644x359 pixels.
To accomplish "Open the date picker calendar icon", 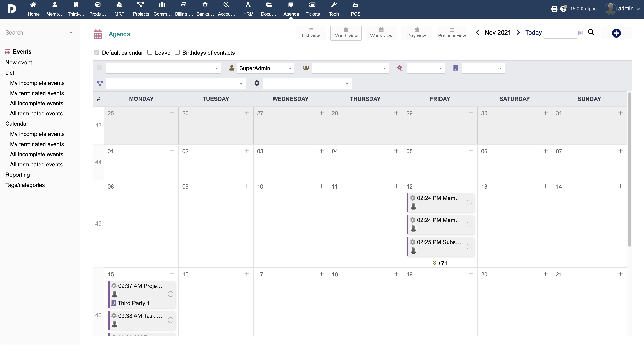I will coord(581,33).
